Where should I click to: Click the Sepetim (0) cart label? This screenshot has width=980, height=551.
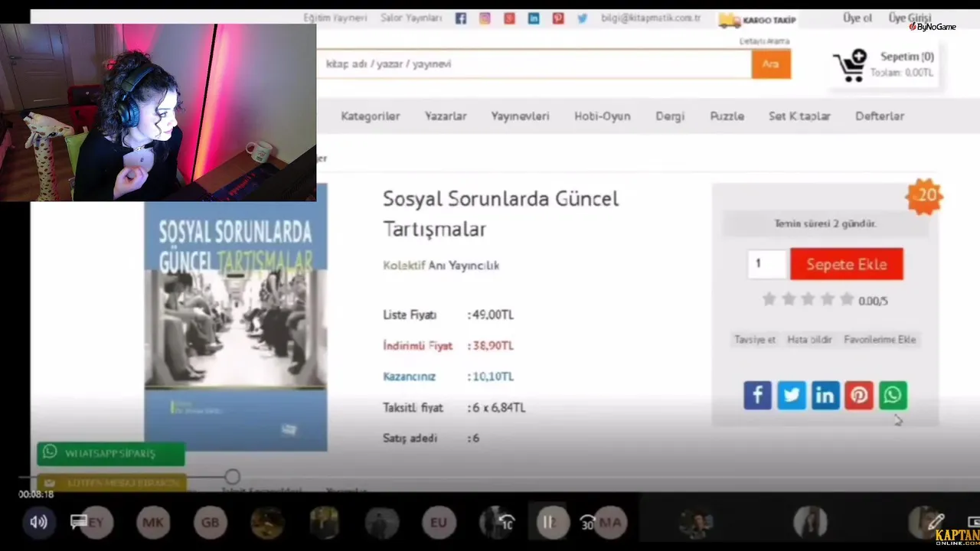[907, 57]
